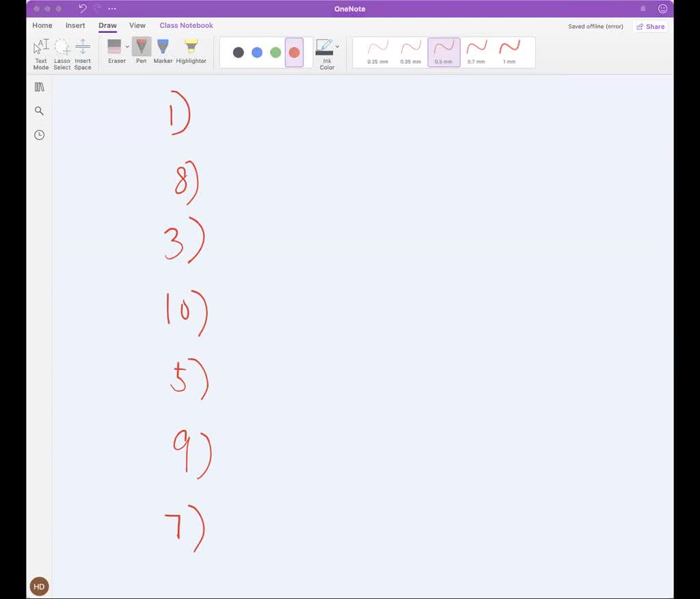
Task: Click the undo arrow in title bar
Action: coord(83,9)
